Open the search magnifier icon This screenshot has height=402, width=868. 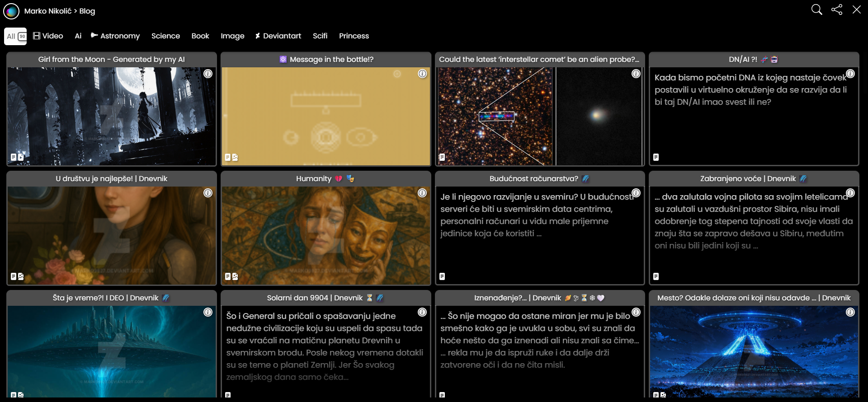point(816,10)
